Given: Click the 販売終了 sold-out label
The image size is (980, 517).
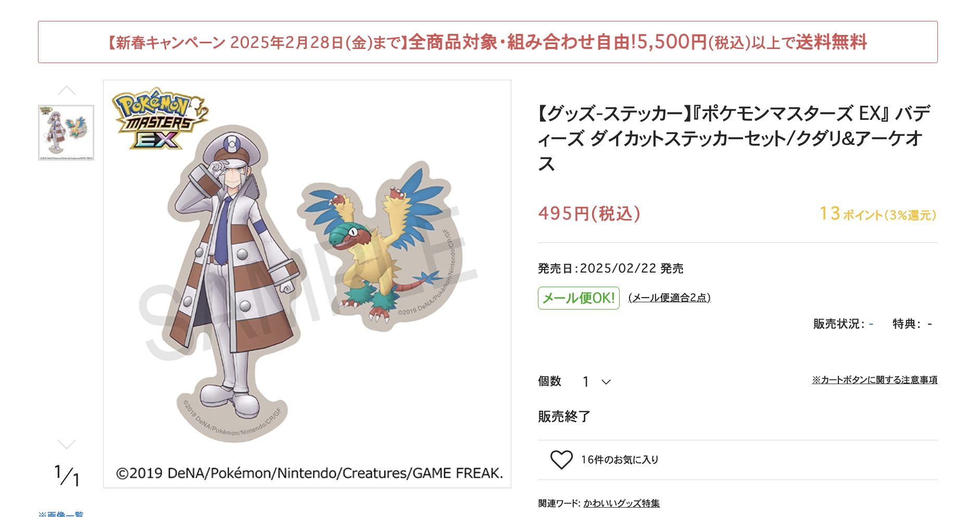Looking at the screenshot, I should (564, 416).
